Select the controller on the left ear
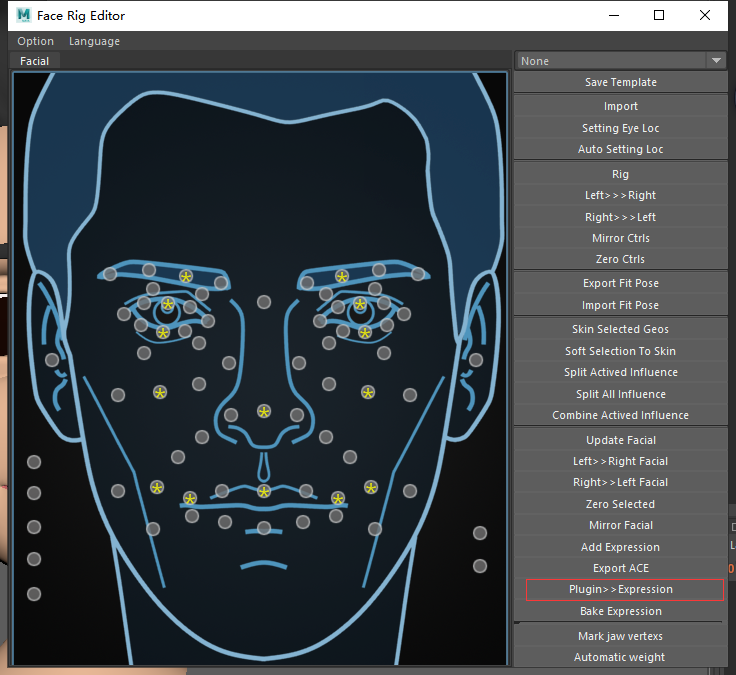This screenshot has width=736, height=675. [52, 360]
